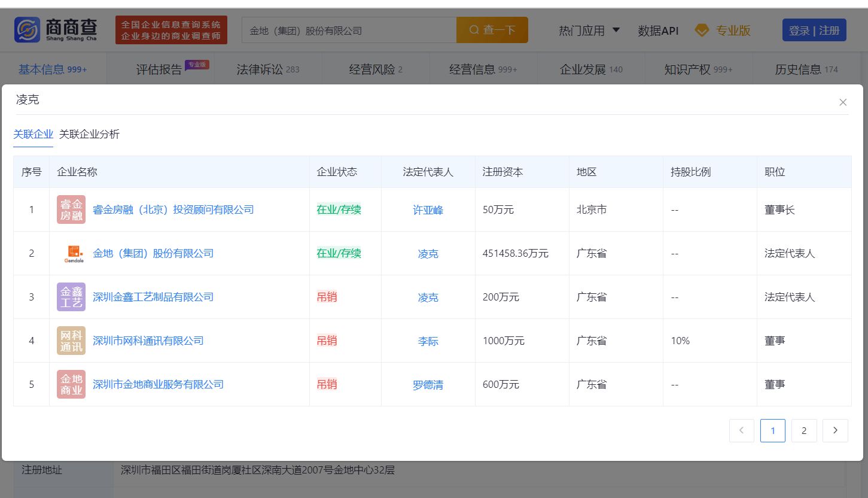Click the search magnifier icon in 查一下 button
868x498 pixels.
pyautogui.click(x=474, y=30)
